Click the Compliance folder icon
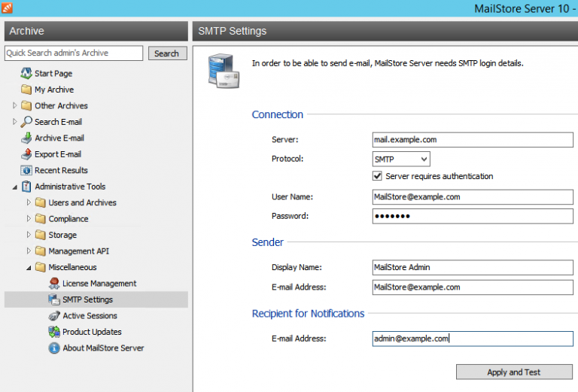The width and height of the screenshot is (578, 392). click(x=40, y=219)
